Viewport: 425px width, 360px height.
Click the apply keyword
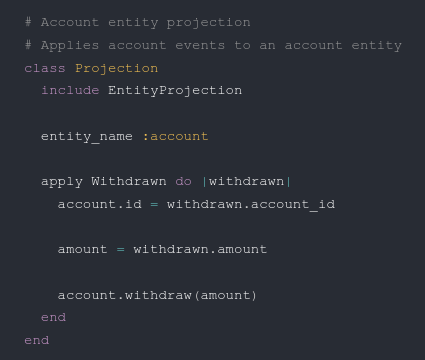click(x=62, y=182)
